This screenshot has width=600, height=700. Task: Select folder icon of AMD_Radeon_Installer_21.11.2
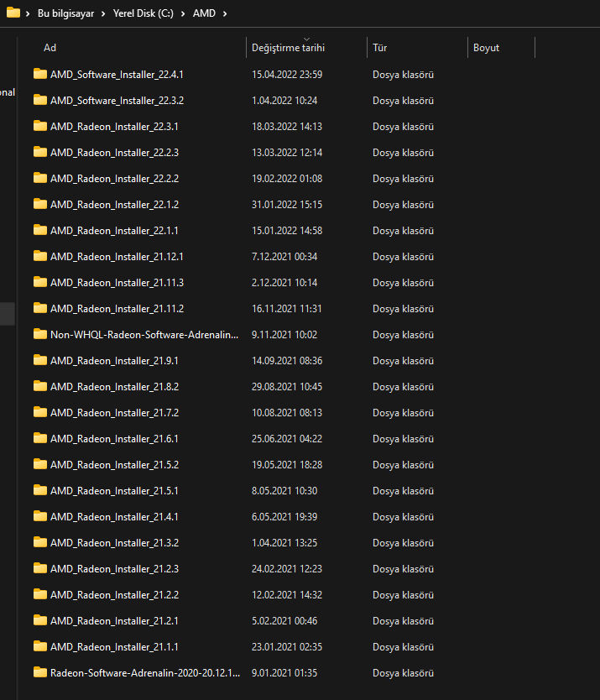tap(40, 308)
